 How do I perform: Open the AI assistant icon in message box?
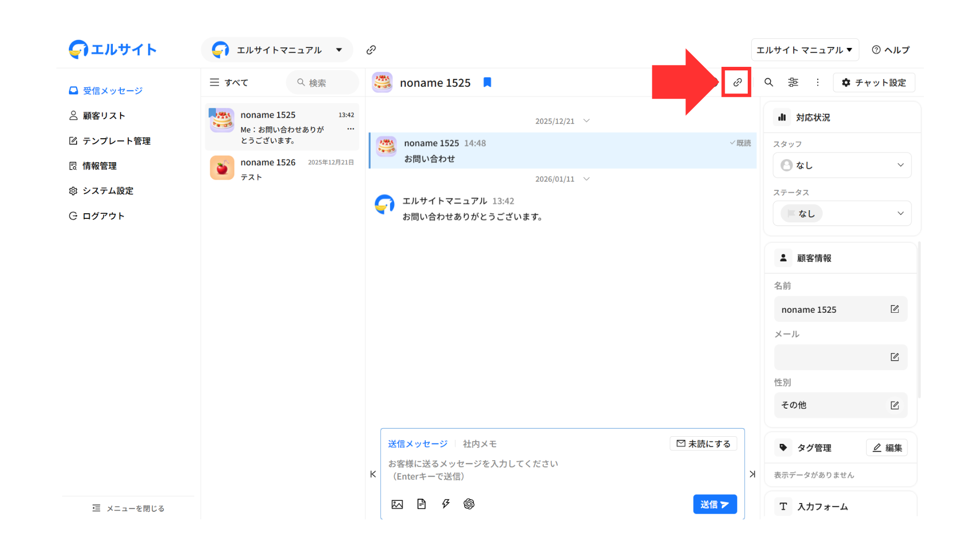point(469,504)
